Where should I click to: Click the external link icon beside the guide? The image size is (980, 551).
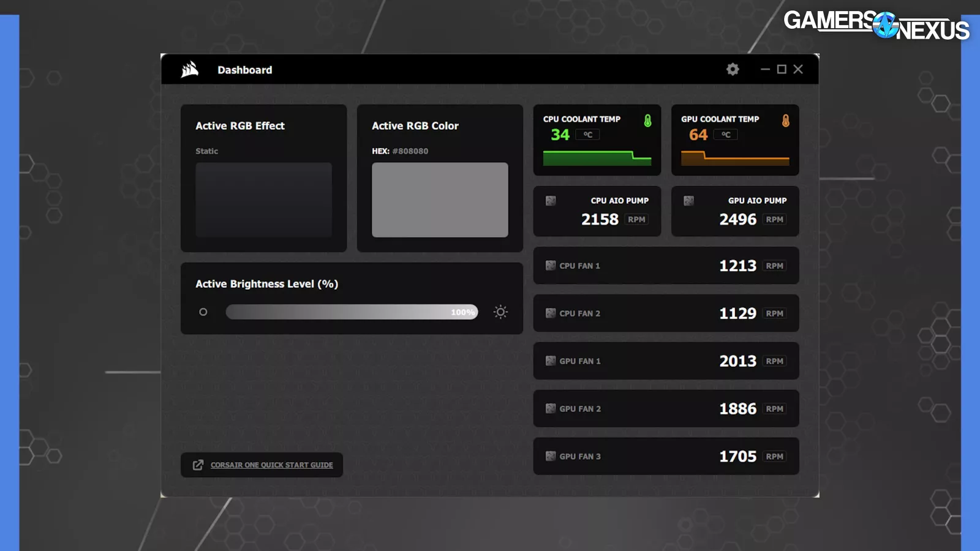[x=198, y=465]
